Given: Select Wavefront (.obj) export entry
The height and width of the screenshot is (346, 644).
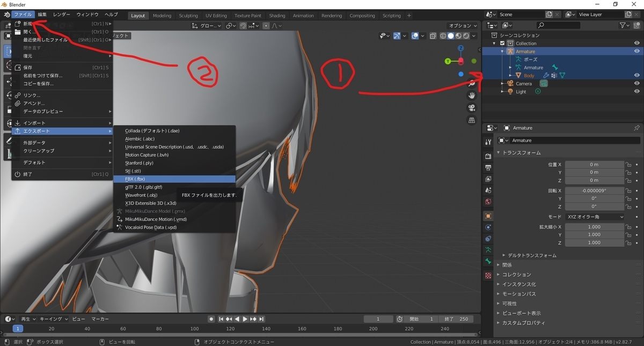Looking at the screenshot, I should coord(174,195).
